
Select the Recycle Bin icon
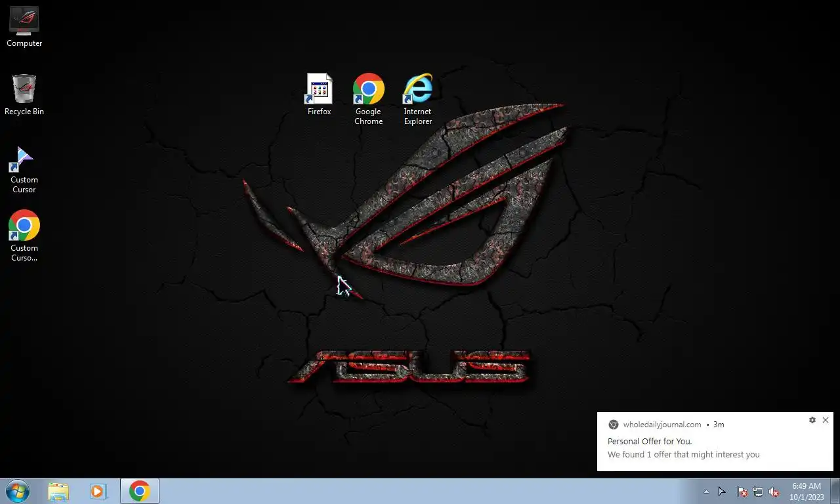[24, 95]
